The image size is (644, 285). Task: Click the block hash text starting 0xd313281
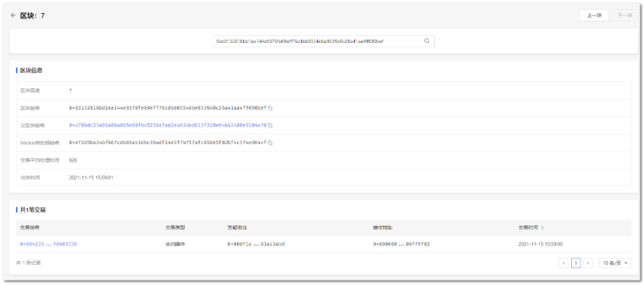click(x=168, y=108)
